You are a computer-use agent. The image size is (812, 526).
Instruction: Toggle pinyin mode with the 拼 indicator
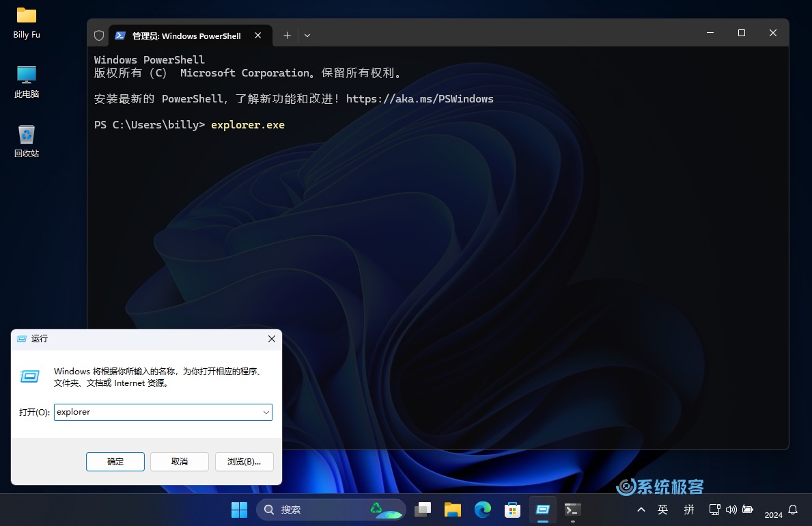(689, 509)
